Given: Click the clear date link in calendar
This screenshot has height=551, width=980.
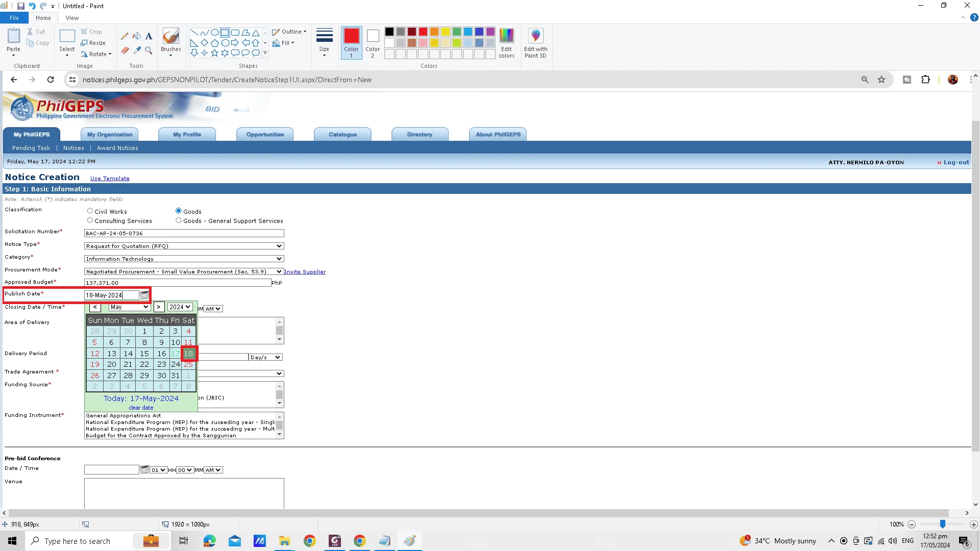Looking at the screenshot, I should [x=141, y=408].
